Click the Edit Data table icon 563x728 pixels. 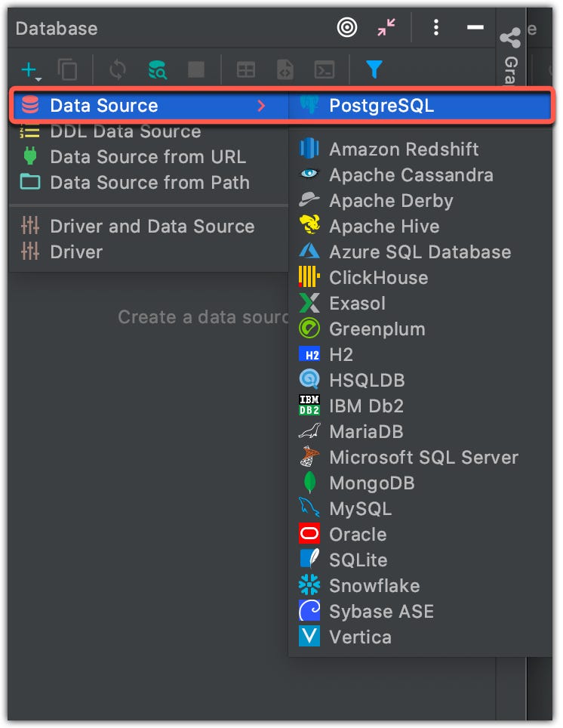pos(245,70)
